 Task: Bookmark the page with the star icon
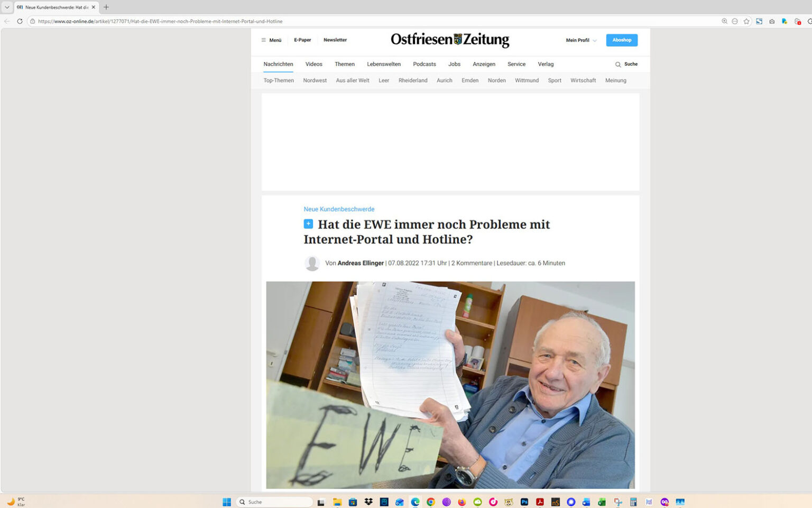click(x=746, y=21)
